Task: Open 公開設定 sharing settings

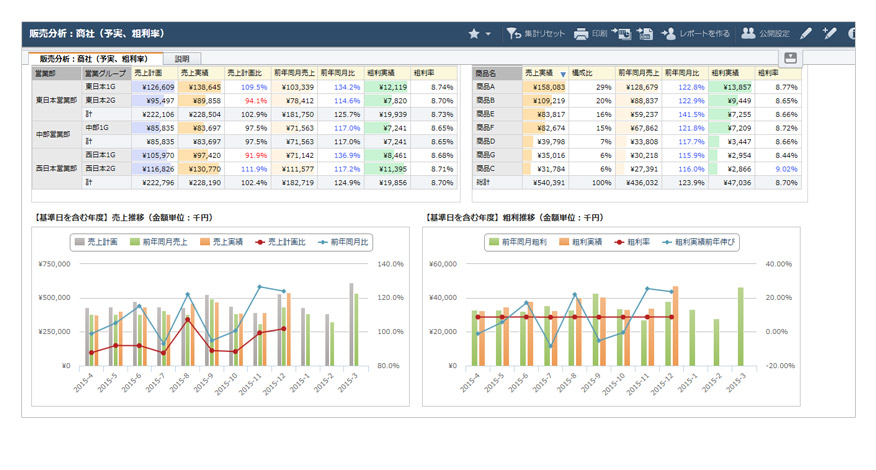Action: pos(765,34)
